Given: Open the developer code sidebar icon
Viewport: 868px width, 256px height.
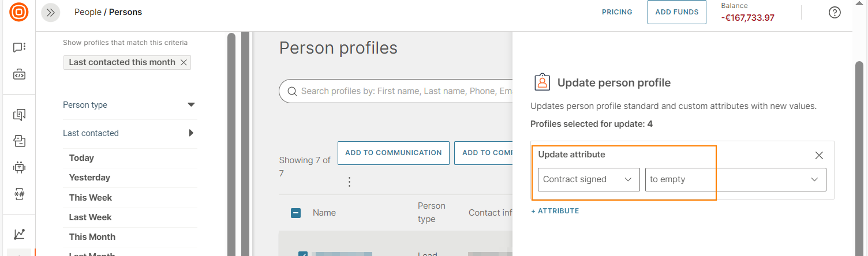Looking at the screenshot, I should click(19, 74).
